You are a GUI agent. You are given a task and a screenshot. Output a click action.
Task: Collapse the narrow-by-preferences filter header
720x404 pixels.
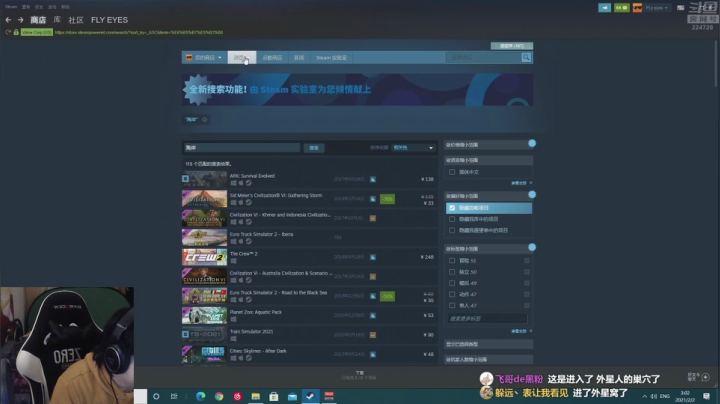489,196
